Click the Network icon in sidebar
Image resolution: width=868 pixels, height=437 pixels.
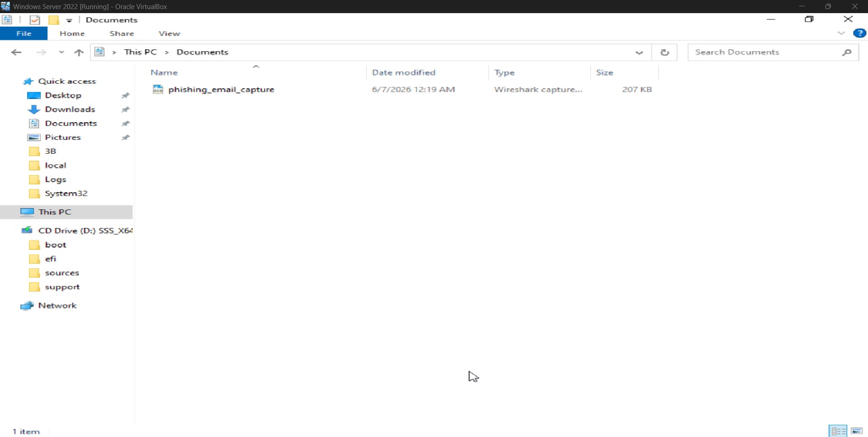[27, 306]
